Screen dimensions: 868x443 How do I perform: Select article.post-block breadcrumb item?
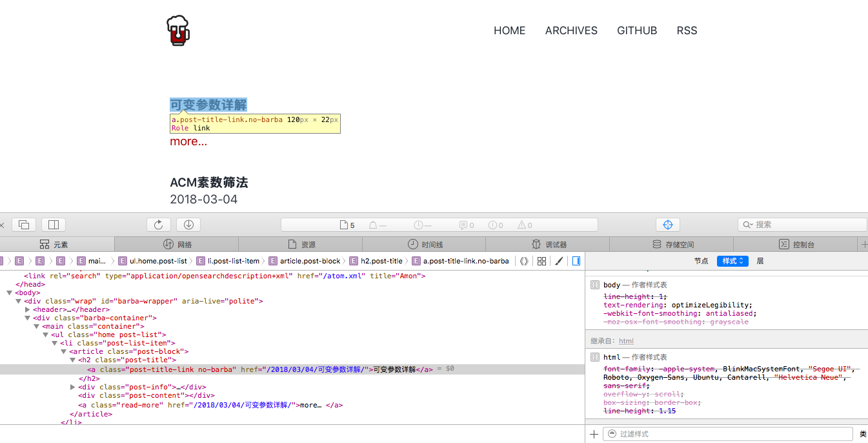[305, 261]
